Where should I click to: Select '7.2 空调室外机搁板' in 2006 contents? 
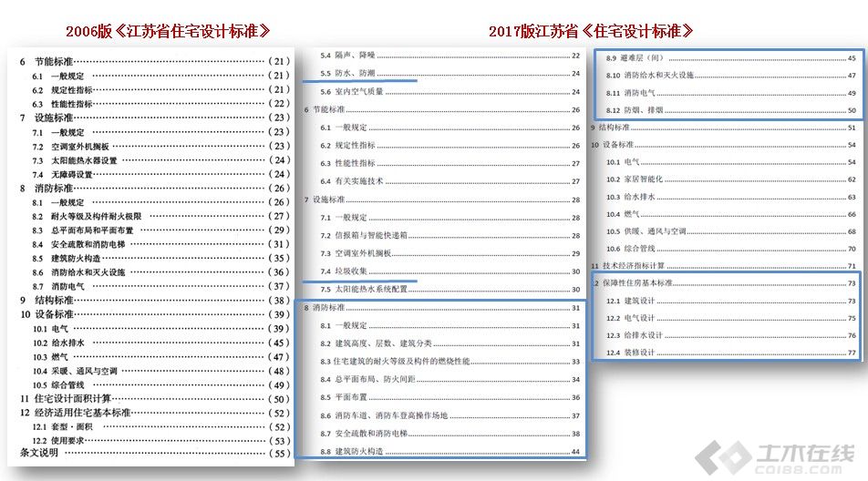point(70,147)
